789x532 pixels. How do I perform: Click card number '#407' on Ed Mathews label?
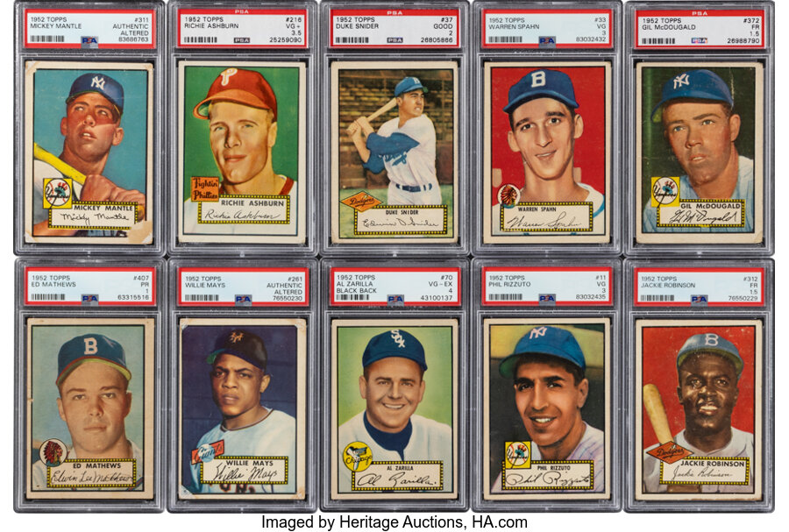pos(141,278)
